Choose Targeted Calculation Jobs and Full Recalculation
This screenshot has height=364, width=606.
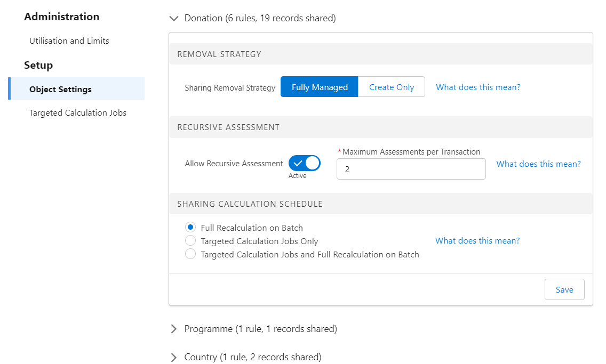point(190,254)
